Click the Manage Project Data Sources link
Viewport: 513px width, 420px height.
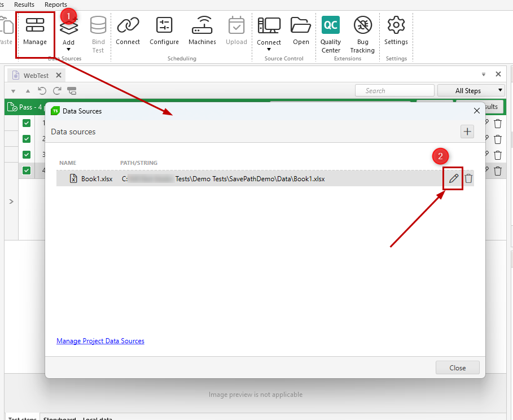click(x=100, y=341)
